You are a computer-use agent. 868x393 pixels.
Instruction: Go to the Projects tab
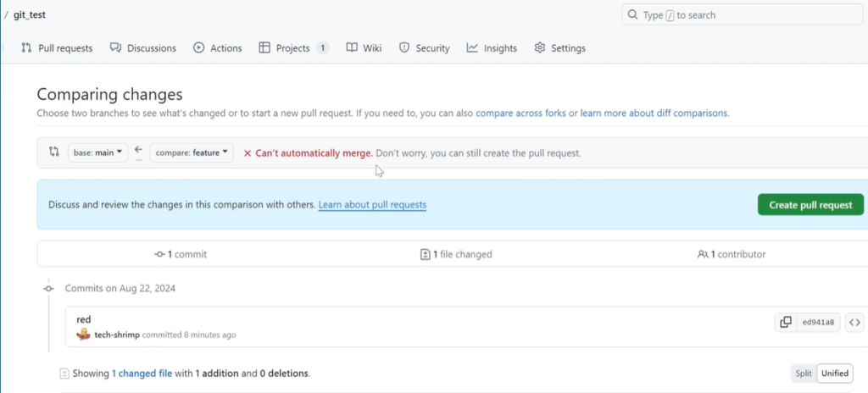(293, 48)
